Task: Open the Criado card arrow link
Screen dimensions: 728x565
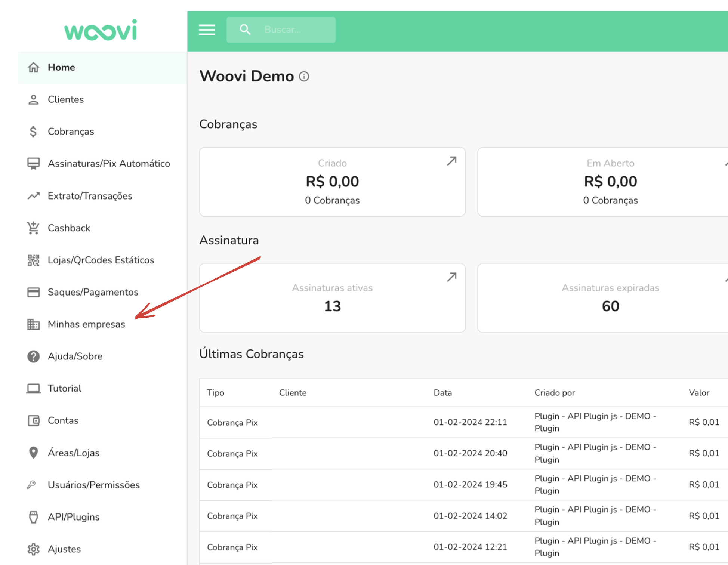Action: pyautogui.click(x=451, y=161)
